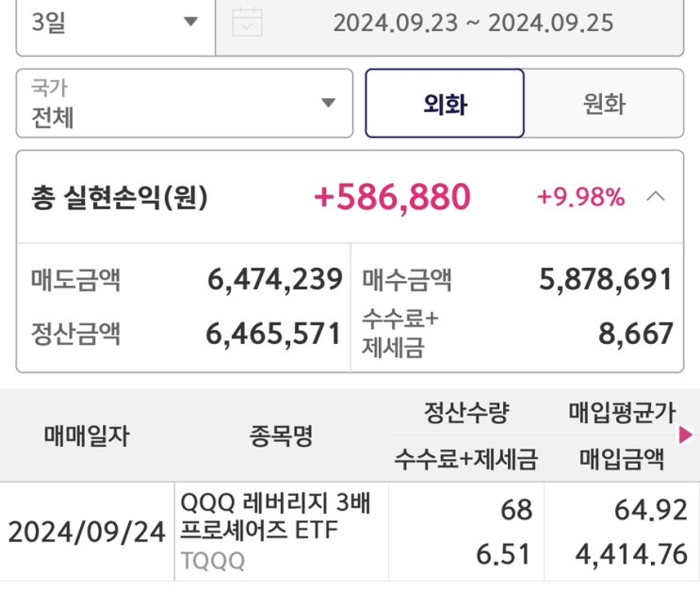The width and height of the screenshot is (700, 607).
Task: Click the 종목명 column header
Action: pyautogui.click(x=282, y=435)
